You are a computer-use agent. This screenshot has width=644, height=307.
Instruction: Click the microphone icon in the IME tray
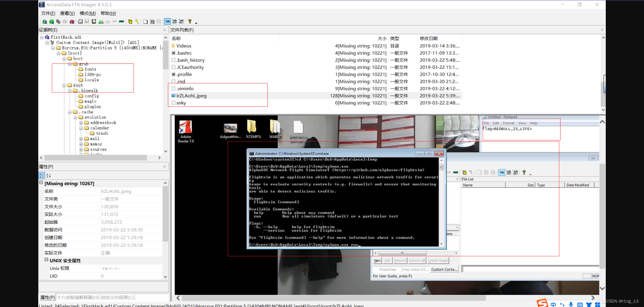[571, 304]
